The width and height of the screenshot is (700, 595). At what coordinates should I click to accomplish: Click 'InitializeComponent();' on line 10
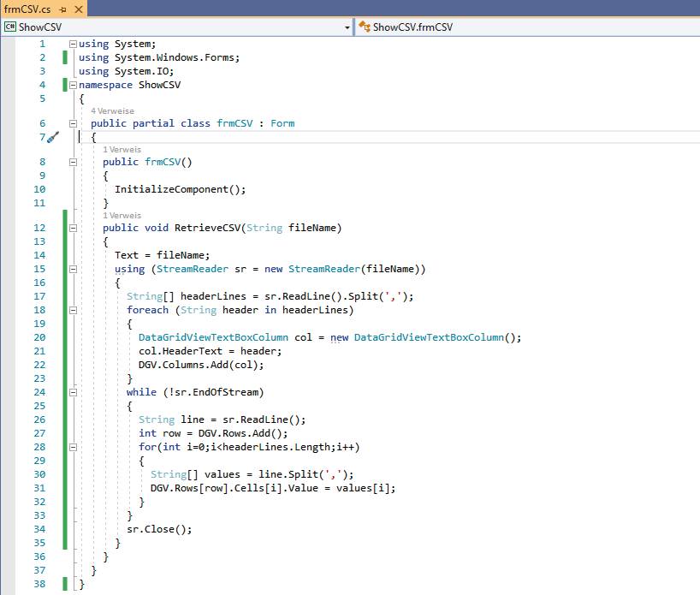pos(181,189)
